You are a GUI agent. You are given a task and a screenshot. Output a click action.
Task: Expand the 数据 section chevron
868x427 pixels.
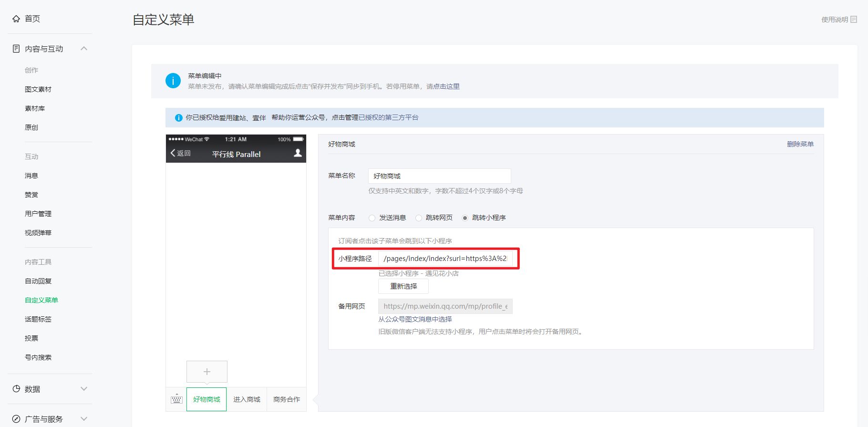pyautogui.click(x=84, y=389)
